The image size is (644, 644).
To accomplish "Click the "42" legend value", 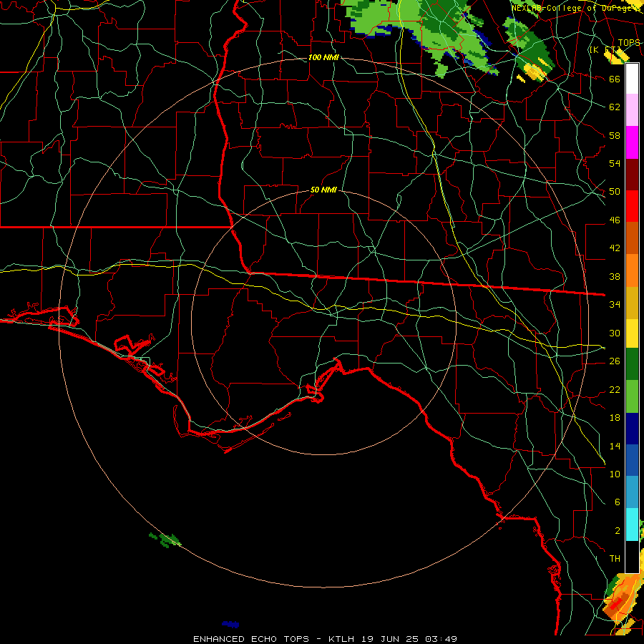I will tap(615, 248).
